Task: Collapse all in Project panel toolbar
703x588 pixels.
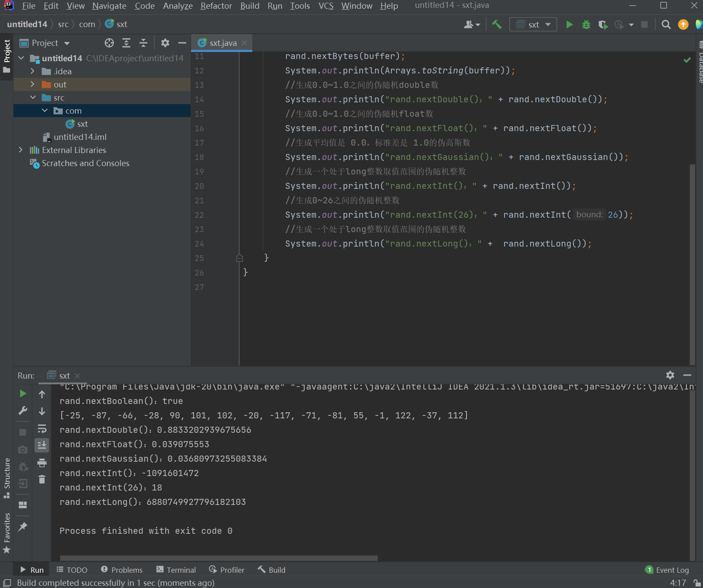Action: (143, 43)
